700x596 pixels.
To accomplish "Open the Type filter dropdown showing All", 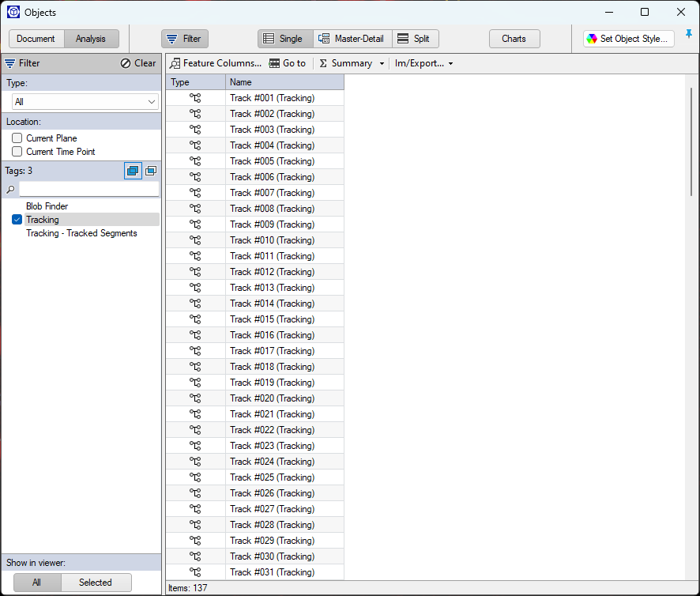I will (152, 101).
